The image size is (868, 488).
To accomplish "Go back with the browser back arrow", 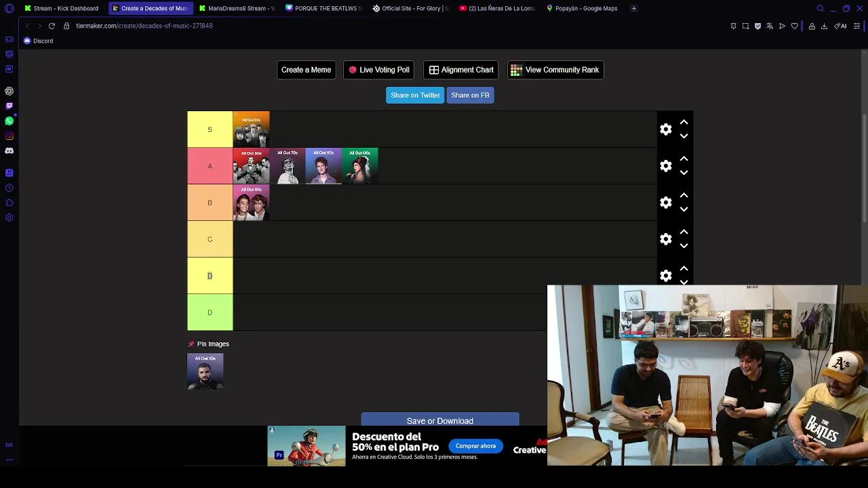I will click(27, 26).
